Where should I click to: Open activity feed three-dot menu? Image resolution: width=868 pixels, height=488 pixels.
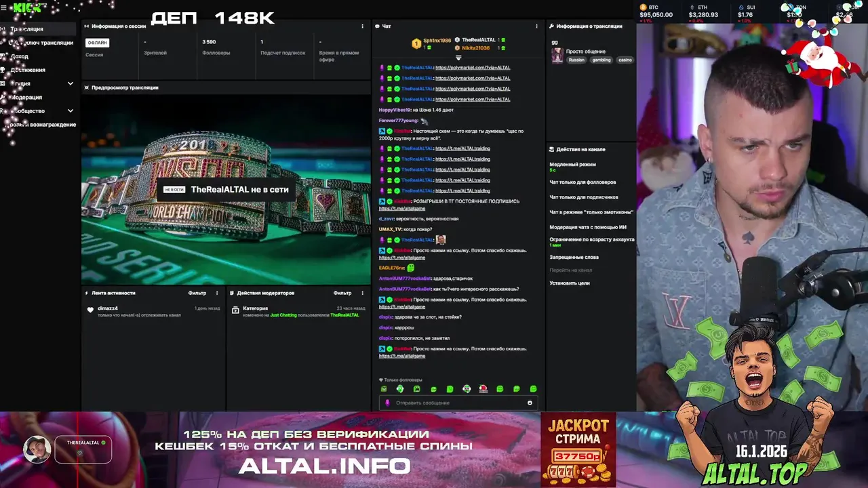pyautogui.click(x=217, y=293)
